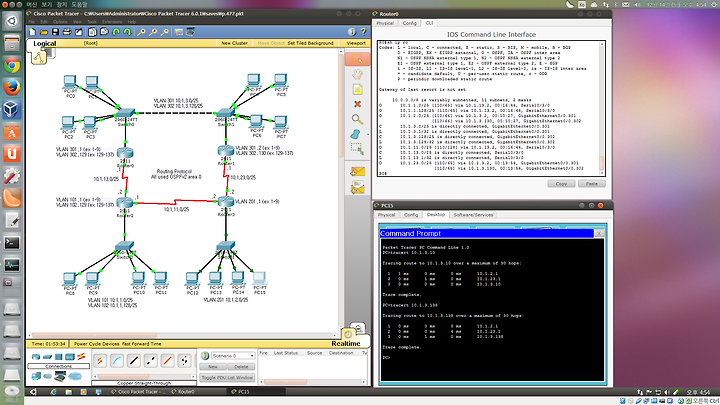
Task: Switch to Software/Services tab in PC15 window
Action: coord(473,214)
